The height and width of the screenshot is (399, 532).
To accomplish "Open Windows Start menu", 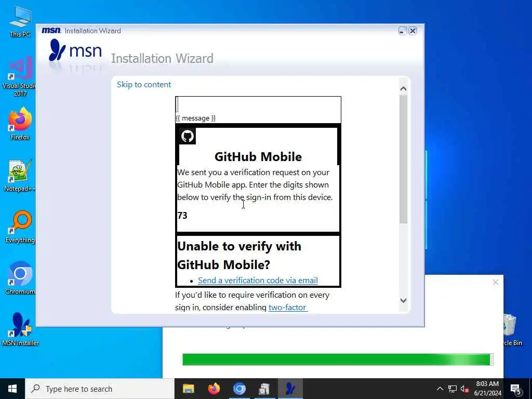I will coord(12,389).
